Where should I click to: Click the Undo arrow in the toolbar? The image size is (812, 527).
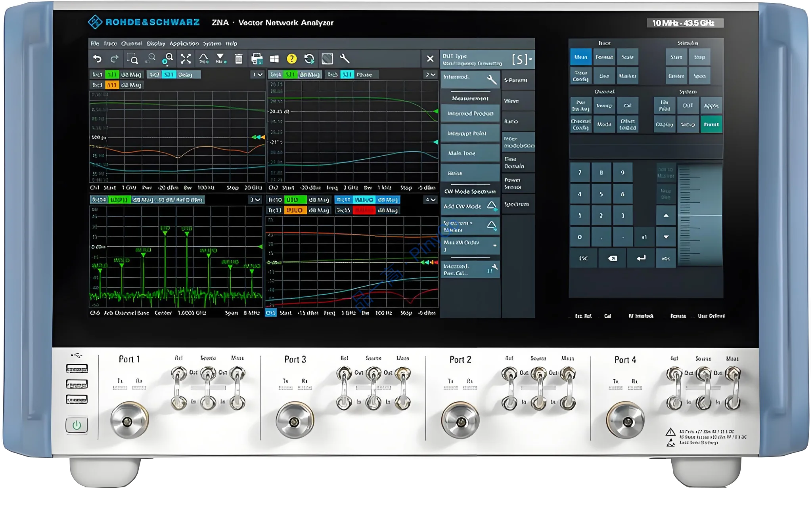tap(97, 59)
